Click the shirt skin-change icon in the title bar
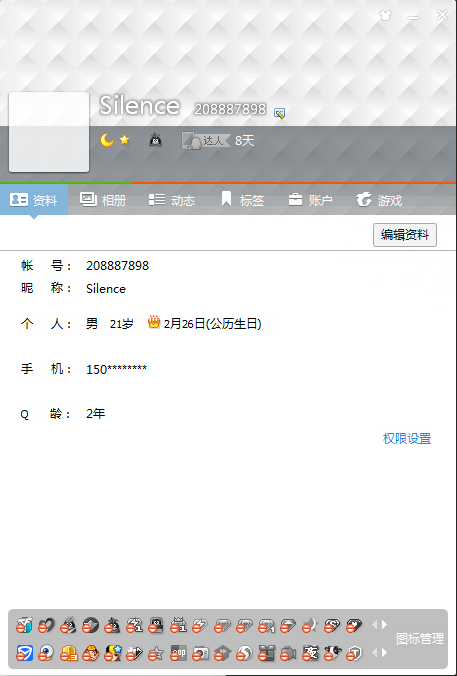 coord(385,16)
